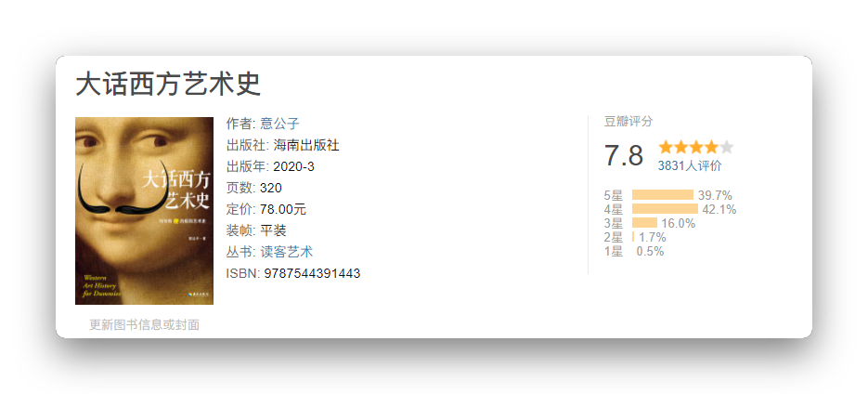Click the 5星 rating bar
The image size is (868, 394).
tap(663, 195)
